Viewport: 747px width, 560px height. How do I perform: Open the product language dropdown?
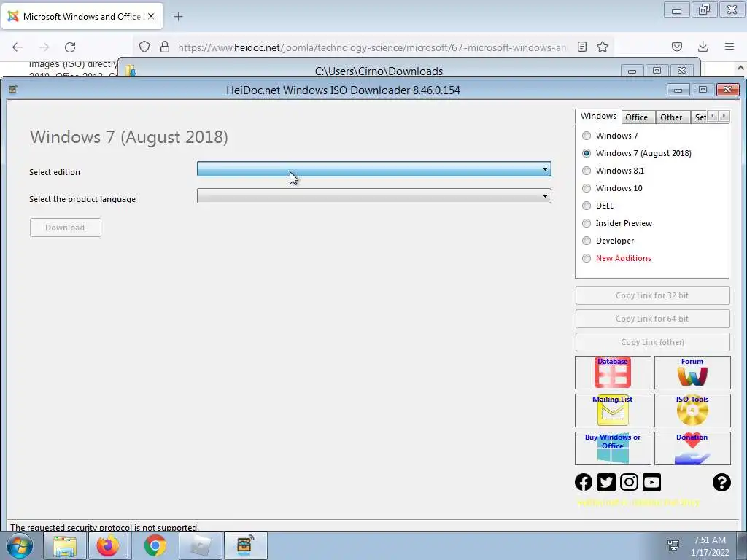pos(374,195)
